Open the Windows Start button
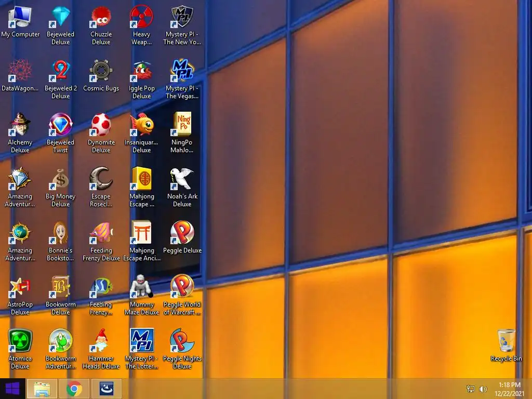The width and height of the screenshot is (532, 399). point(12,389)
